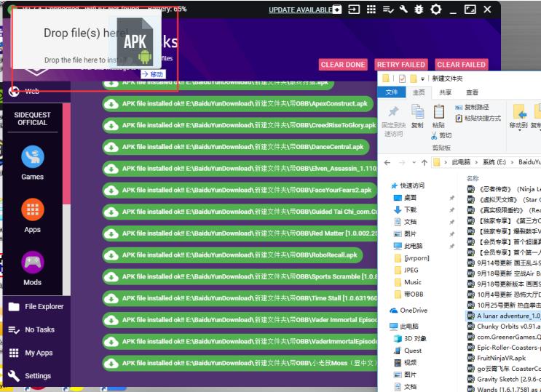Click the CLEAR DONE button
Viewport: 541px width, 392px height.
[x=343, y=65]
